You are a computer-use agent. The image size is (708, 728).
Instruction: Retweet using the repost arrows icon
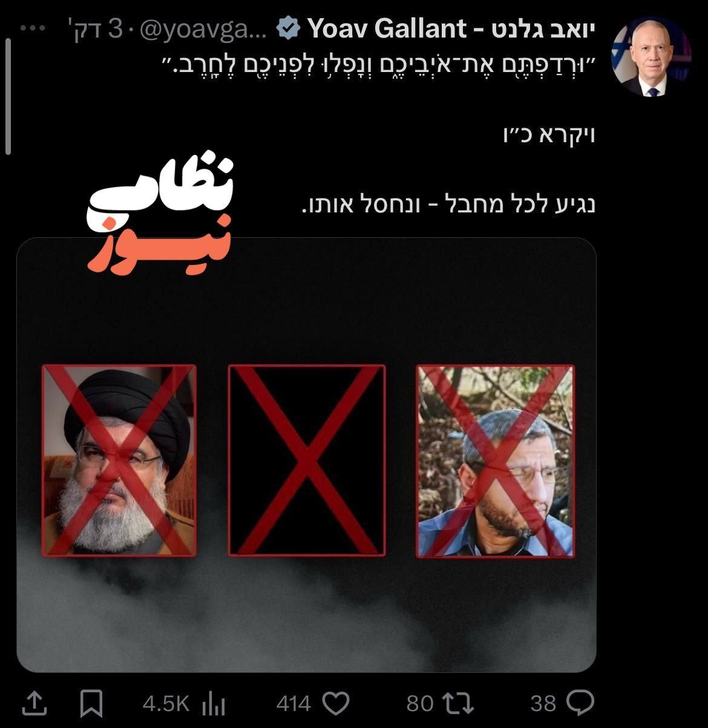(x=458, y=704)
